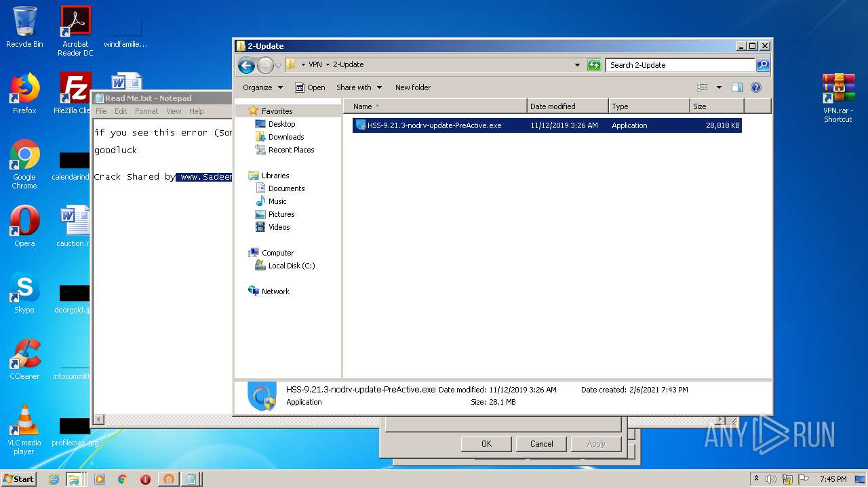Open the Start menu
Viewport: 868px width, 488px height.
(19, 479)
